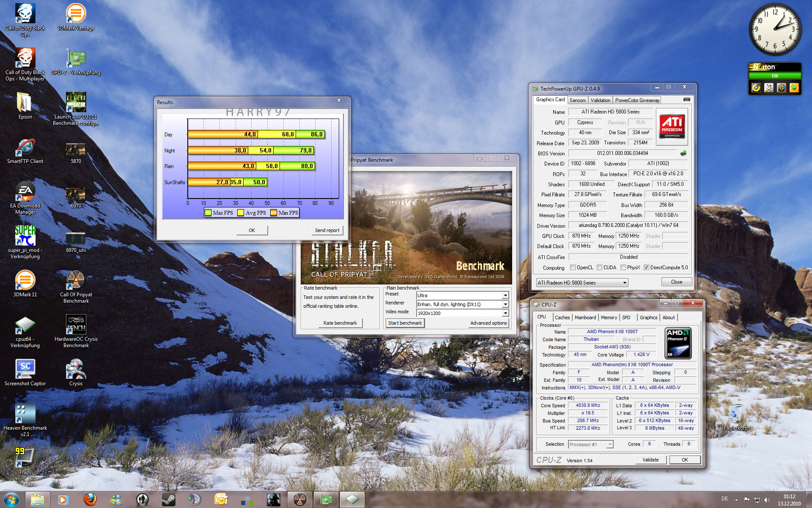Open the Papierkorb recycle bin
This screenshot has height=508, width=812.
(x=735, y=417)
